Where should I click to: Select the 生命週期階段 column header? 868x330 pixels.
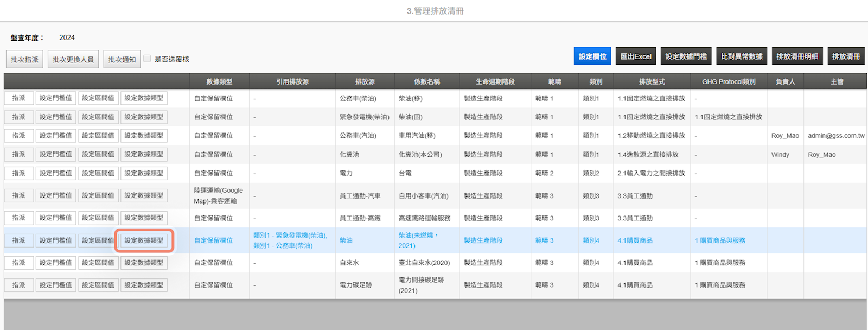pyautogui.click(x=495, y=81)
